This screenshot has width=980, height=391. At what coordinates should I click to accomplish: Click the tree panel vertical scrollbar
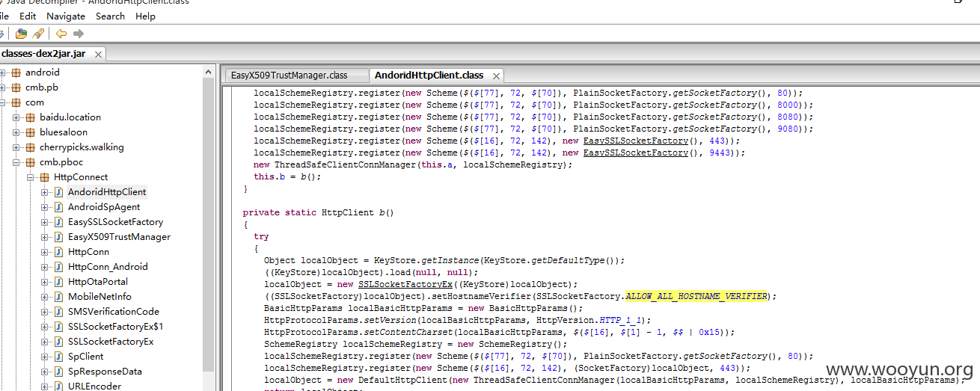pos(209,224)
